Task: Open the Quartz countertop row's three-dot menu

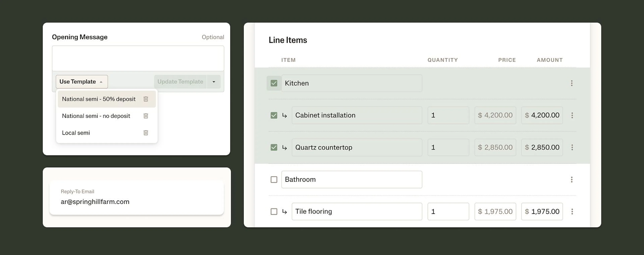Action: coord(572,147)
